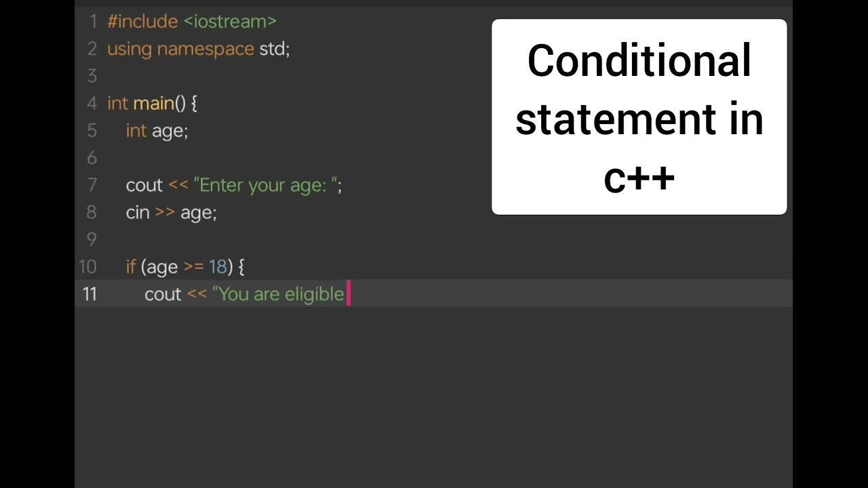Viewport: 868px width, 488px height.
Task: Click the 'cout' keyword on line 11
Action: (x=163, y=293)
